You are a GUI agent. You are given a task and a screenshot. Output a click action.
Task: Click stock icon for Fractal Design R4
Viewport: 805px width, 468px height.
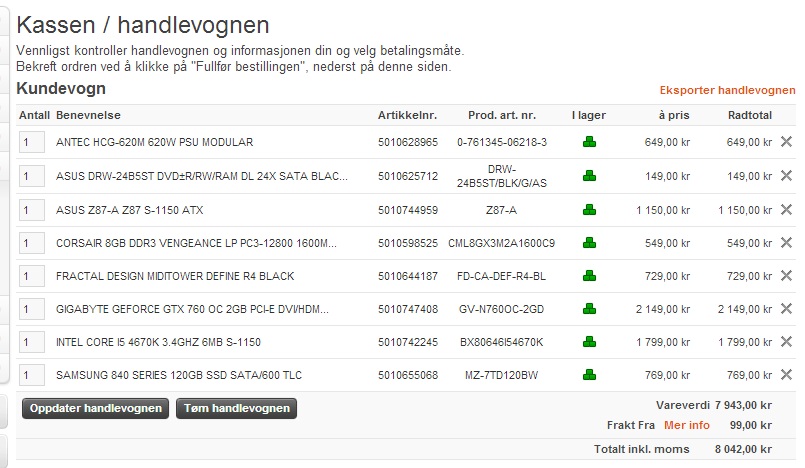pyautogui.click(x=589, y=276)
